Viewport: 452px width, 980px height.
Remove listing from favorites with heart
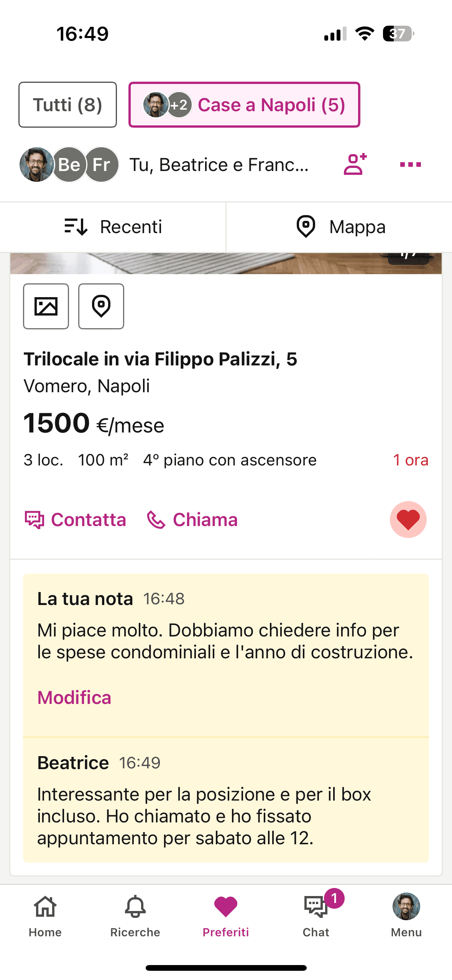coord(408,520)
